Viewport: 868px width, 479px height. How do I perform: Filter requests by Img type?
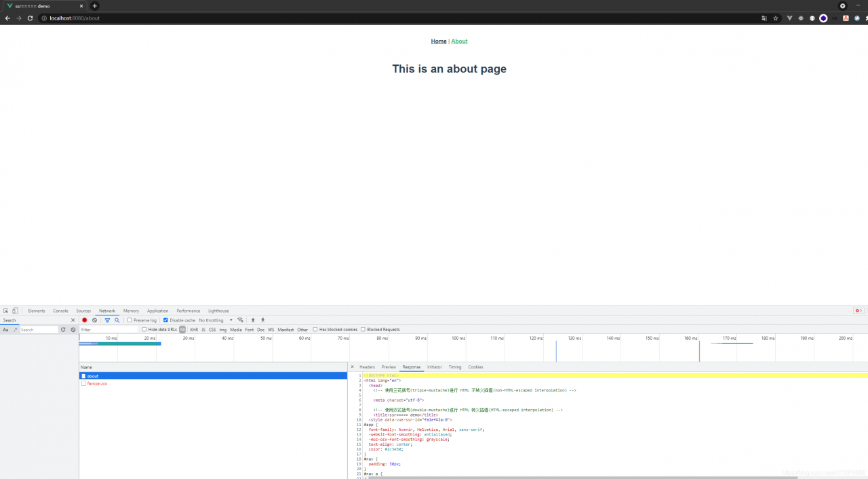click(x=223, y=330)
